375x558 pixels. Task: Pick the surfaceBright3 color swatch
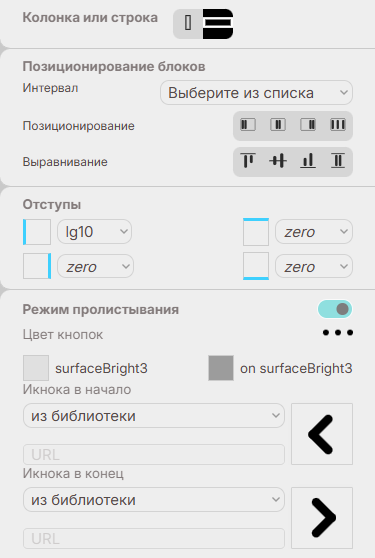(x=36, y=368)
